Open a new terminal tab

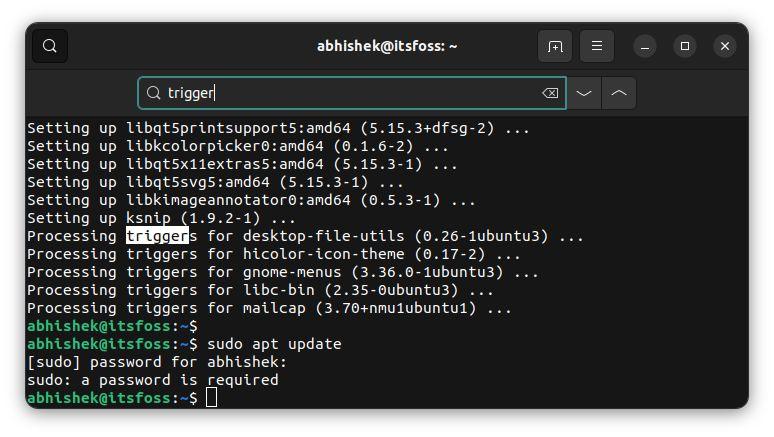[555, 46]
